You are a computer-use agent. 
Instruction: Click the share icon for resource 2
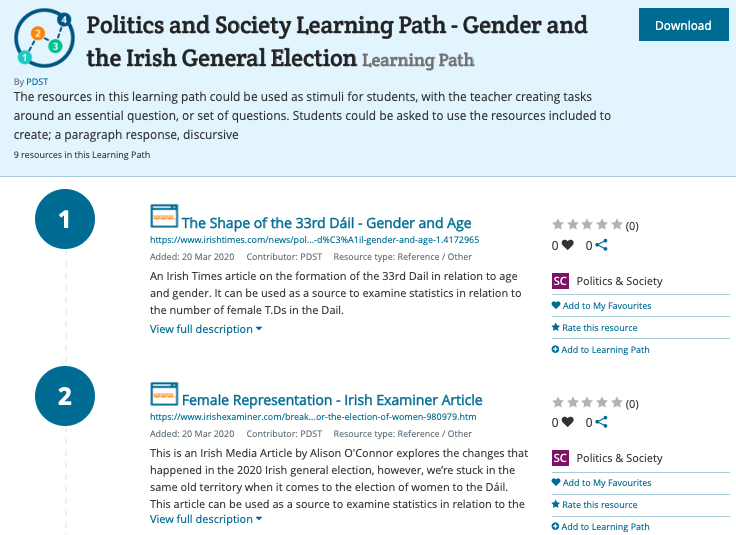pos(601,422)
